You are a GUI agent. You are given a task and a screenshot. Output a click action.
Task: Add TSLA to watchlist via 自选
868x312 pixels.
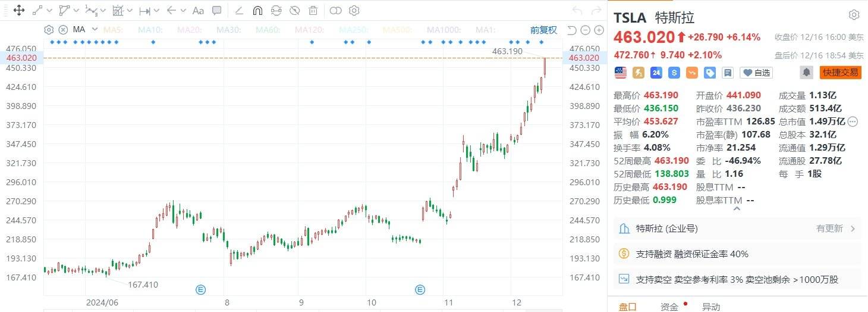(x=756, y=73)
